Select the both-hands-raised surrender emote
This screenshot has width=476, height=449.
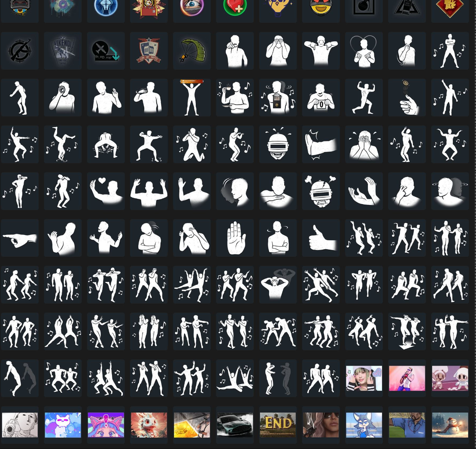[x=149, y=191]
